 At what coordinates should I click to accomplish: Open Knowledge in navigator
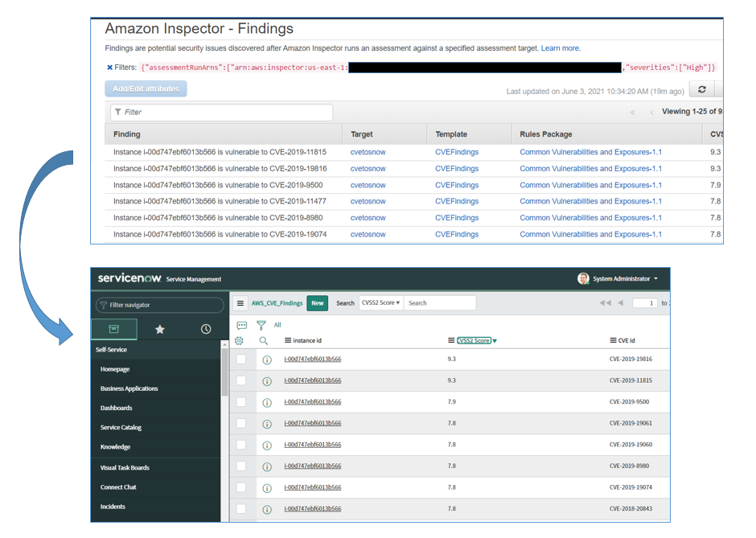click(x=115, y=447)
